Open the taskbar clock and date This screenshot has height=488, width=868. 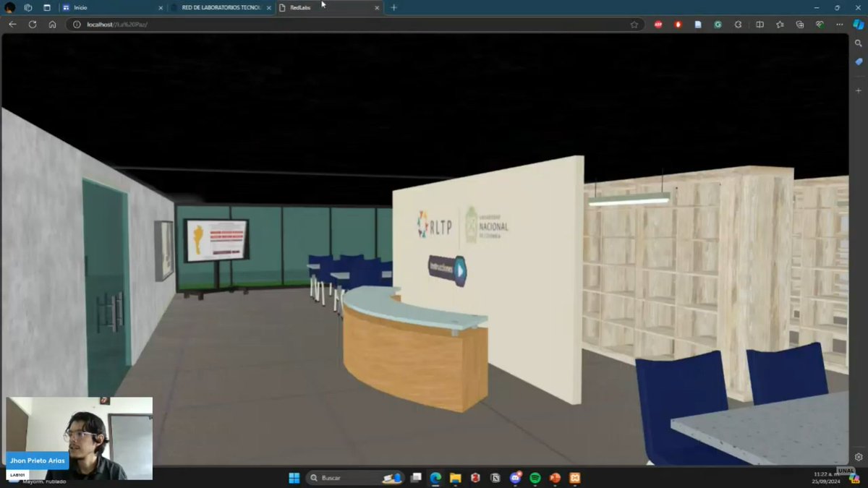tap(826, 478)
